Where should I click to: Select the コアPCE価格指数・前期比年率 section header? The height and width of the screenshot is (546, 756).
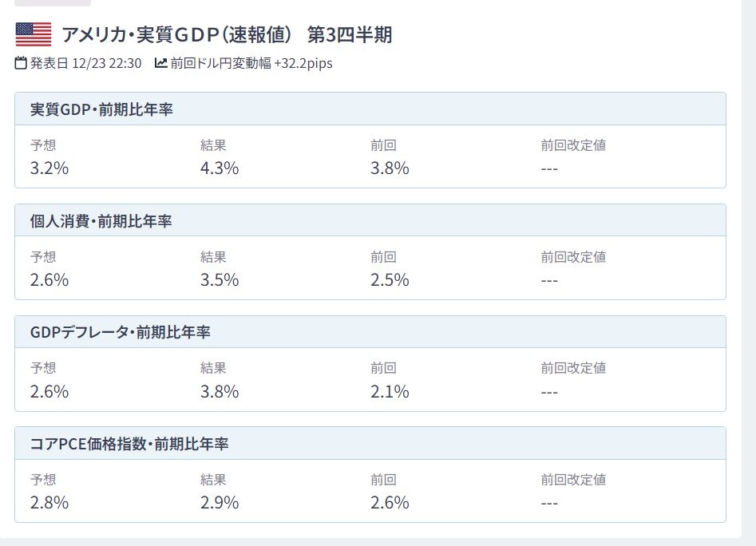pyautogui.click(x=129, y=444)
